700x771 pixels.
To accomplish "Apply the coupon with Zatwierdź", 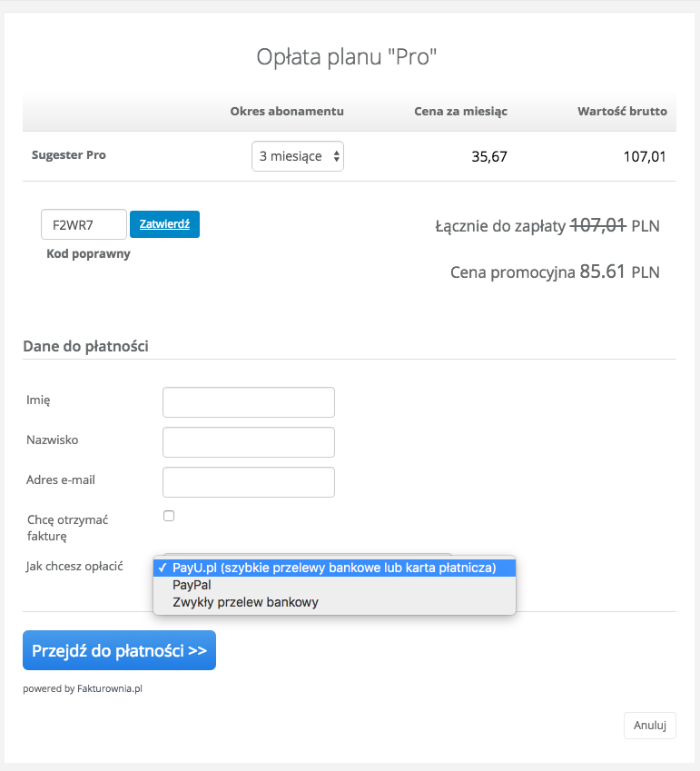I will click(x=164, y=223).
